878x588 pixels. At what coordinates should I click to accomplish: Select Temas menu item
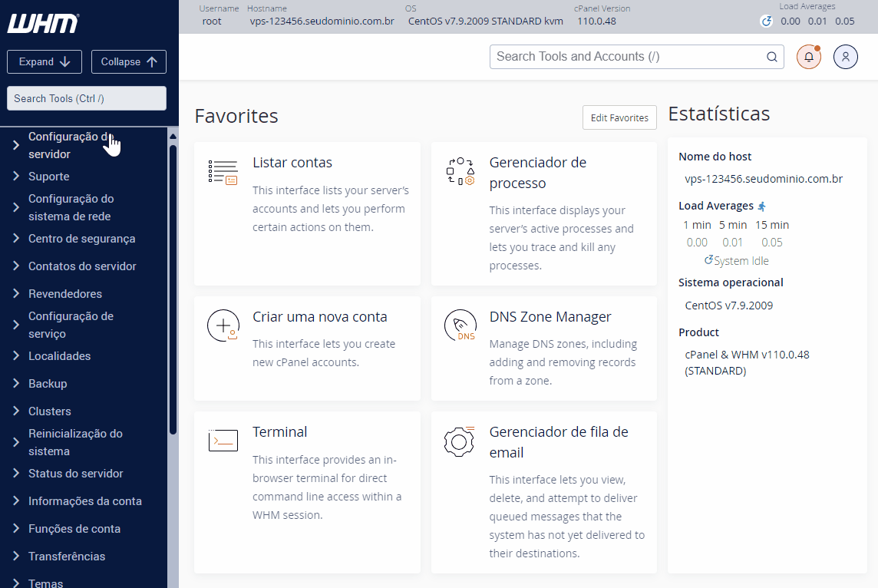point(45,583)
